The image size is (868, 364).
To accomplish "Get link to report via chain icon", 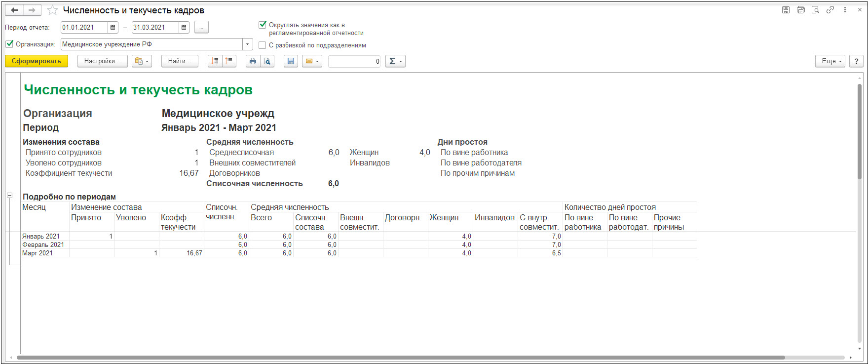I will click(x=830, y=10).
